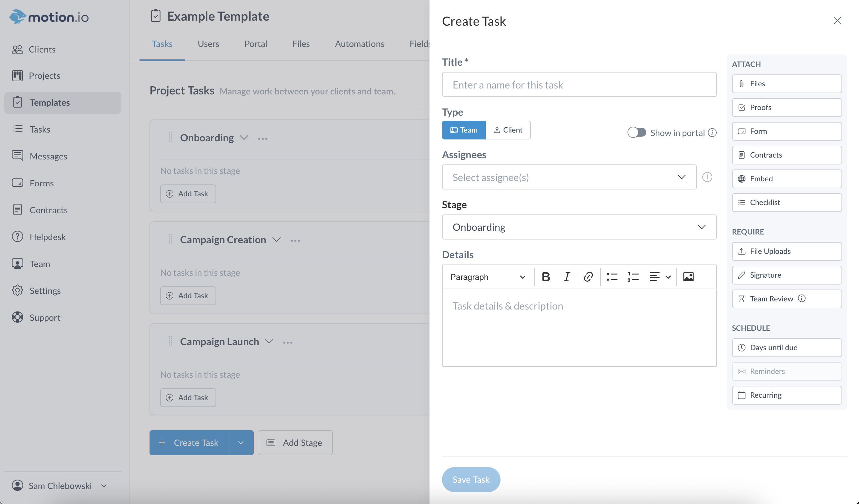Click the insert image icon
Screen dimensions: 859x504
[x=688, y=277]
